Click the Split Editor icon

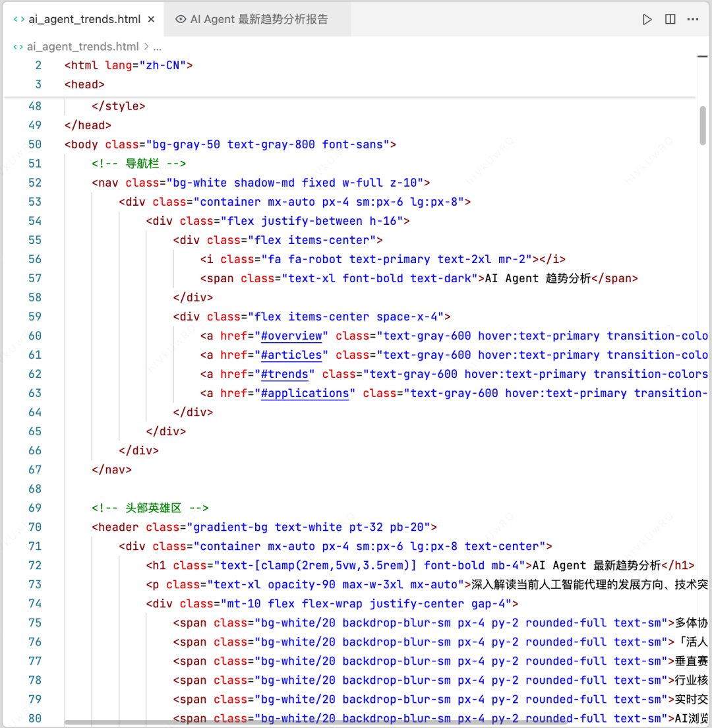coord(670,19)
